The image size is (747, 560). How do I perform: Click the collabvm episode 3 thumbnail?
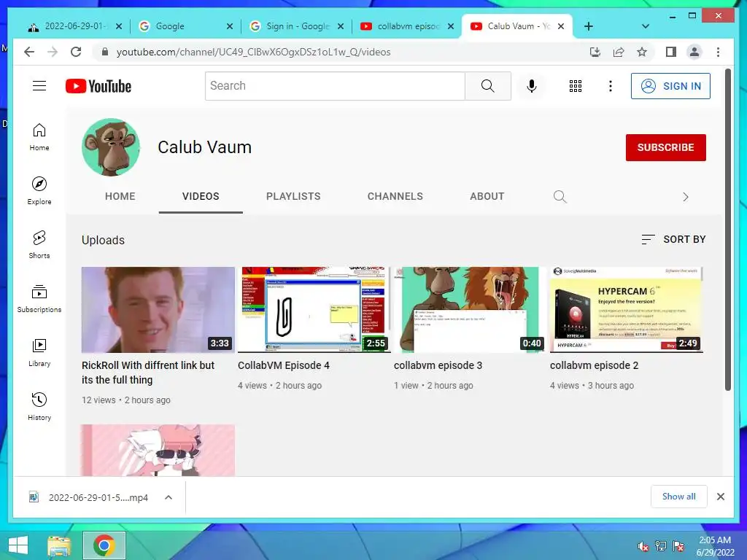click(x=471, y=309)
